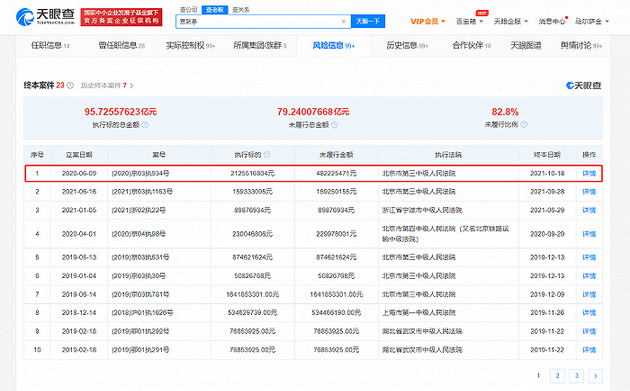This screenshot has width=630, height=391.
Task: Open 详情 for case (2020)京03执934号
Action: tap(589, 174)
